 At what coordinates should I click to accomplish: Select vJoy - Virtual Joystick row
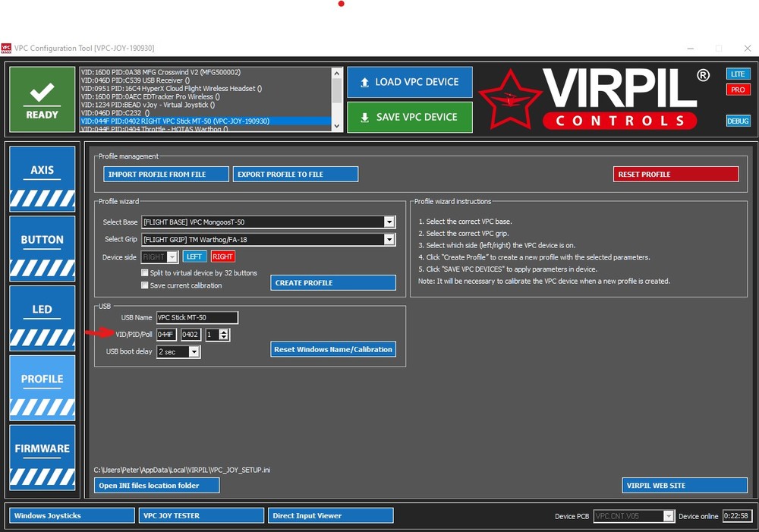205,105
